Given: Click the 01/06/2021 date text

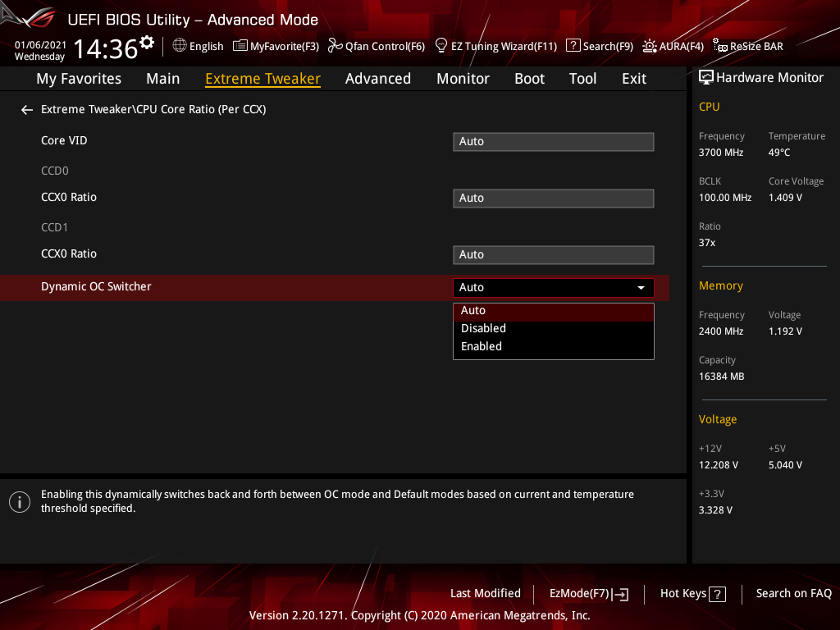Looking at the screenshot, I should 40,45.
